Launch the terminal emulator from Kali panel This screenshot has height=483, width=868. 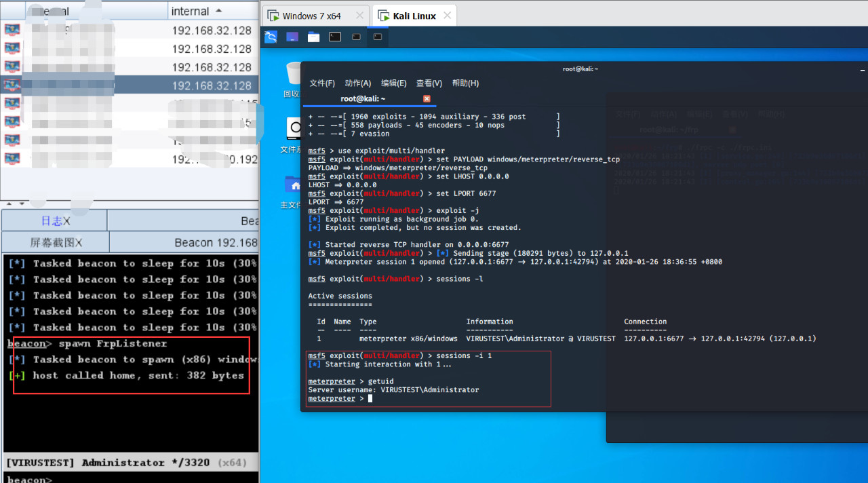[x=335, y=37]
